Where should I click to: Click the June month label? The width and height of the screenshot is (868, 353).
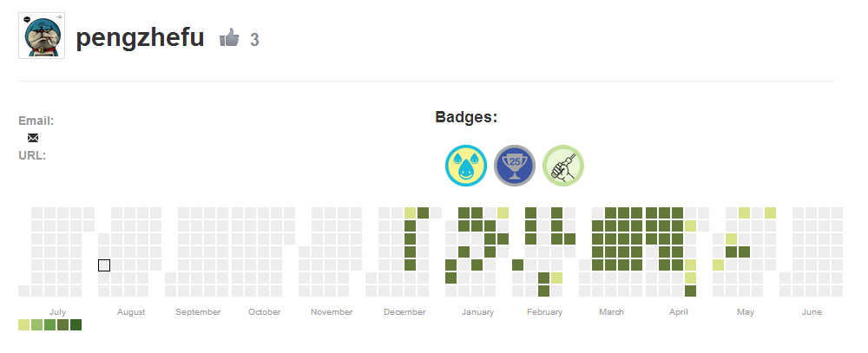point(812,312)
